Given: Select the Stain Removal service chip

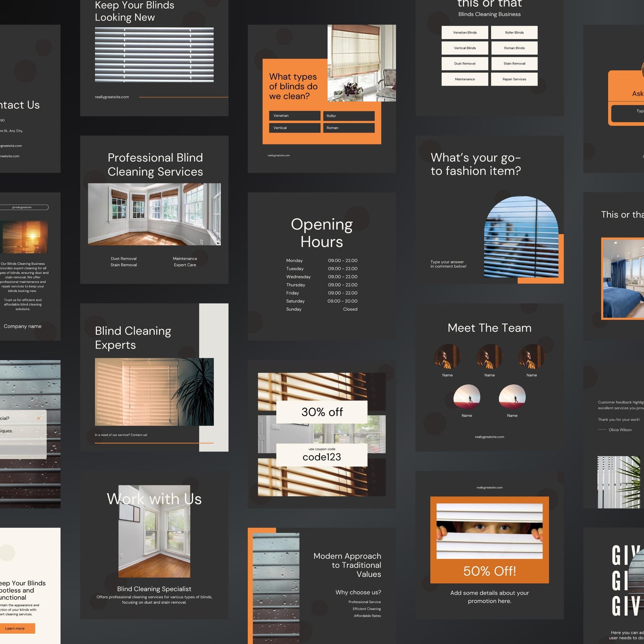Looking at the screenshot, I should tap(514, 63).
